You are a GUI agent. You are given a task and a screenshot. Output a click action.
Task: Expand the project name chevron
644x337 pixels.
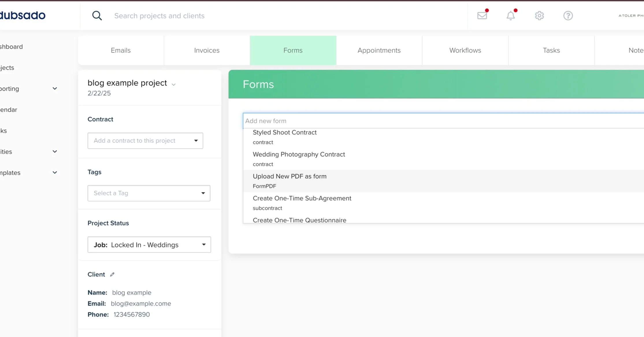174,85
